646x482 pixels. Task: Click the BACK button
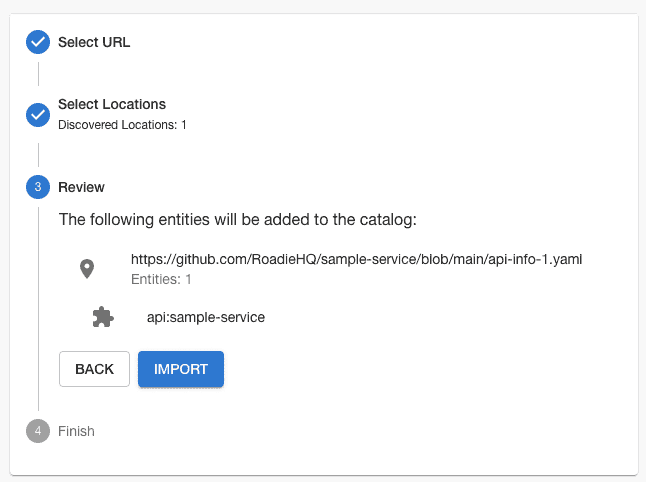[94, 369]
